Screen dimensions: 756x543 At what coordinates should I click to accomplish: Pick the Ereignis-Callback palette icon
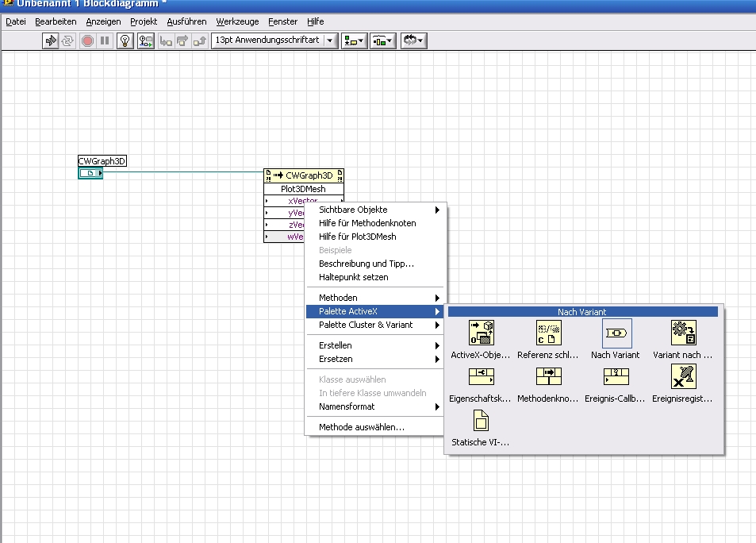click(616, 377)
